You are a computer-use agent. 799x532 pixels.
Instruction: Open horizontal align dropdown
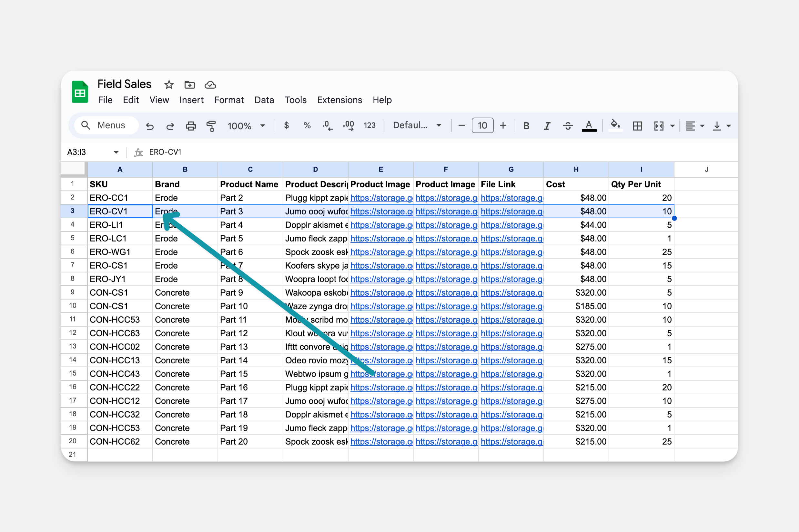click(694, 126)
